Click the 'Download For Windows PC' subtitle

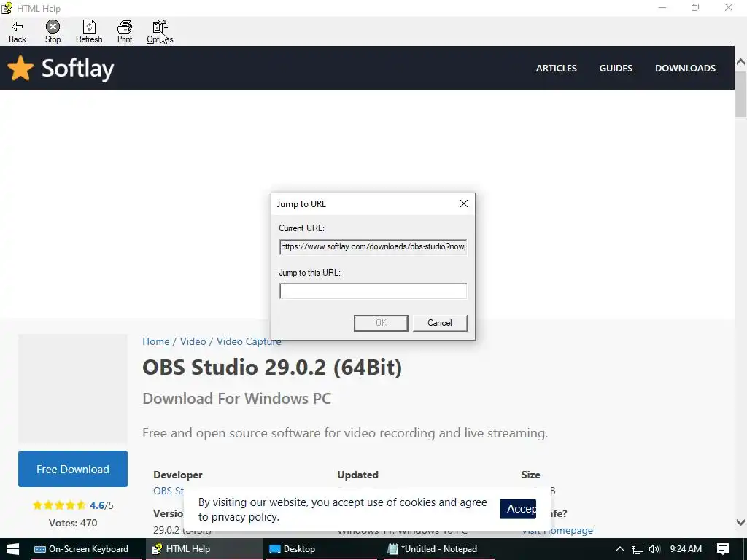(x=237, y=399)
